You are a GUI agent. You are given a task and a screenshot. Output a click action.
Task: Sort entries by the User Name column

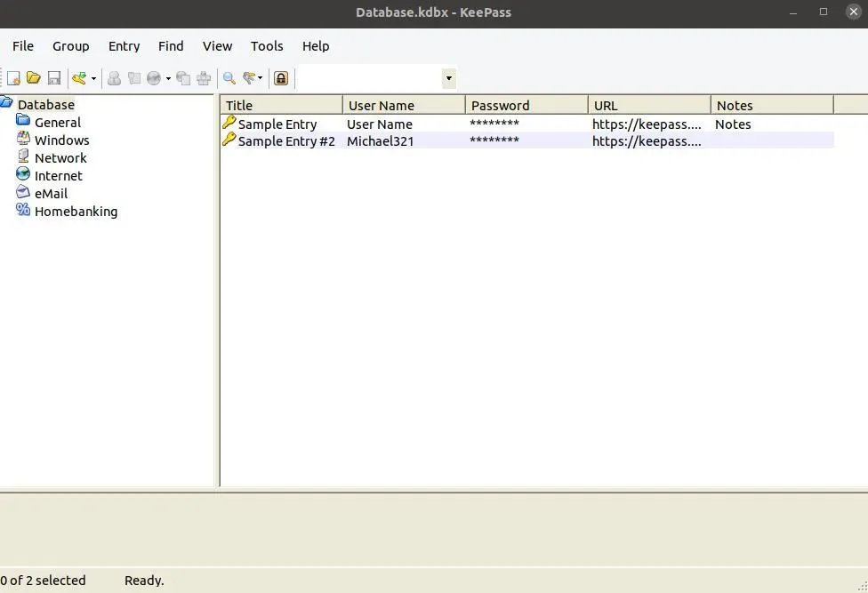point(404,105)
